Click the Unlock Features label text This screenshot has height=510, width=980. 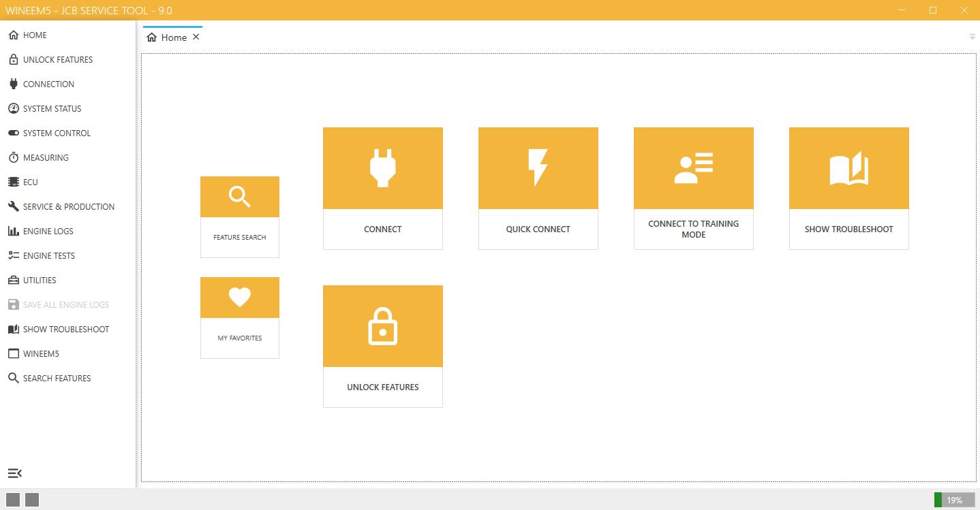382,387
